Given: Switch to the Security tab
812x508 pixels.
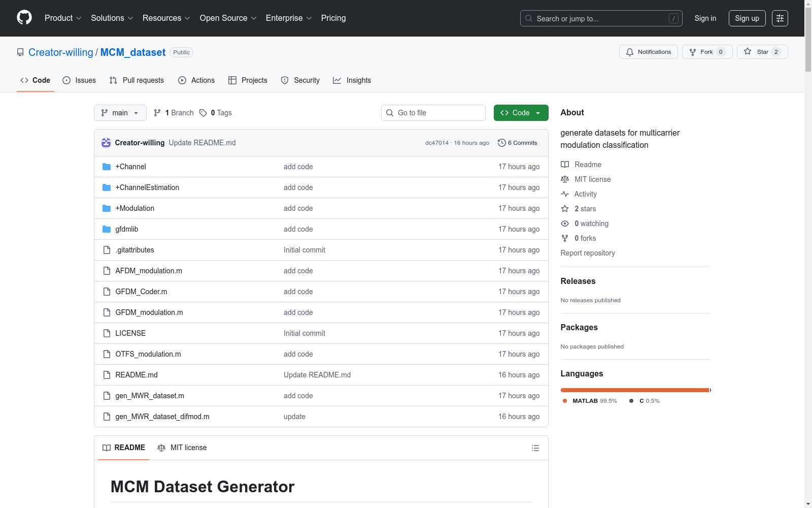Looking at the screenshot, I should pyautogui.click(x=300, y=80).
